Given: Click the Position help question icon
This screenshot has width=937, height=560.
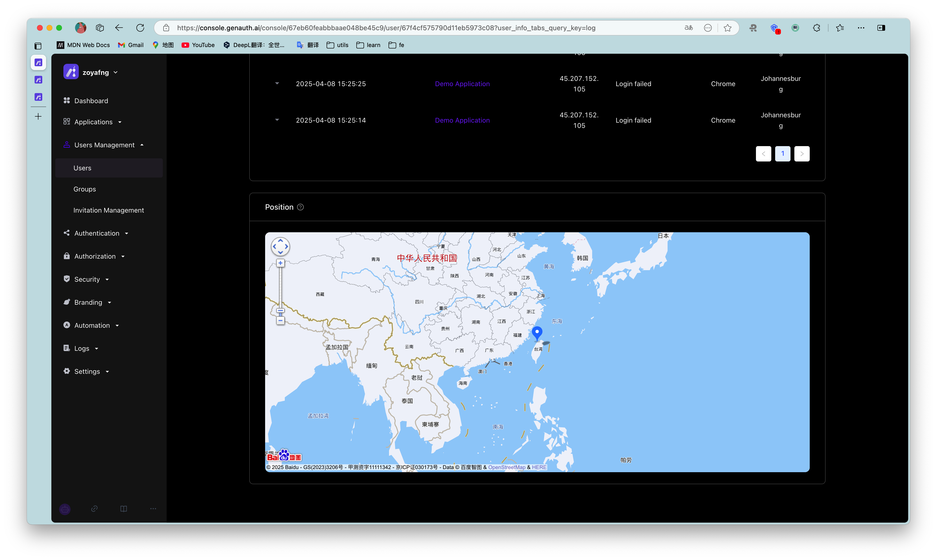Looking at the screenshot, I should point(300,207).
